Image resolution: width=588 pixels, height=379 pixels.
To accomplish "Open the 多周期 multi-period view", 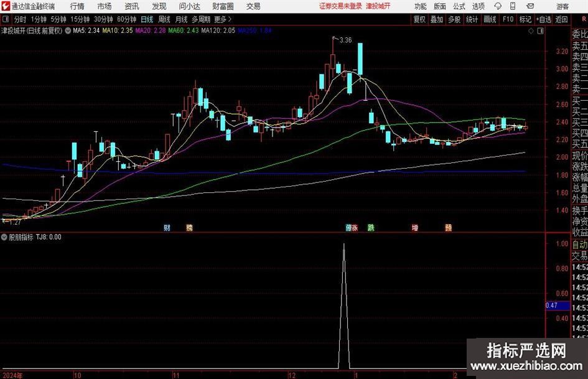I will tap(201, 19).
